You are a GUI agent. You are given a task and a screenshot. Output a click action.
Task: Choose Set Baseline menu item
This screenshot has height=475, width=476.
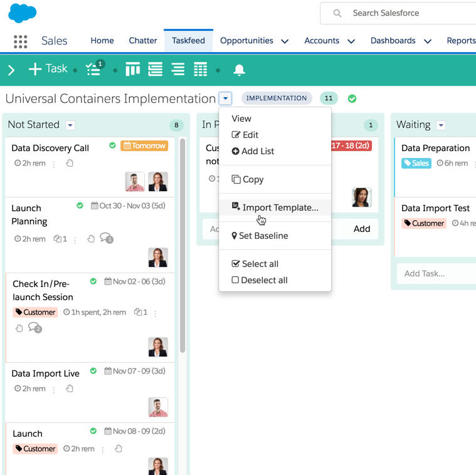tap(275, 236)
